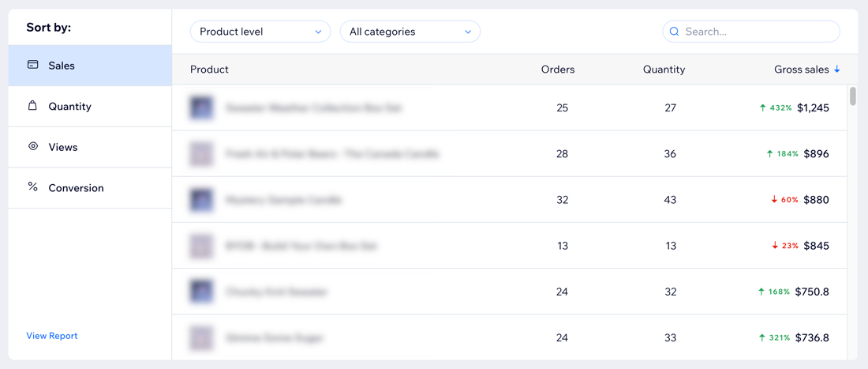Select the Conversion sort option
Image resolution: width=868 pixels, height=369 pixels.
(90, 188)
